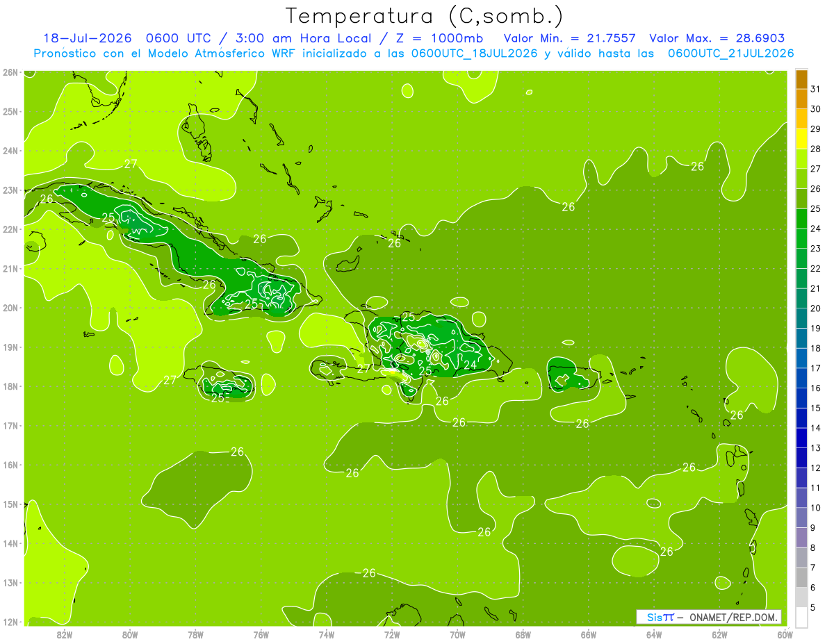Pick the orange legend swatch between 30 and 31

point(801,99)
